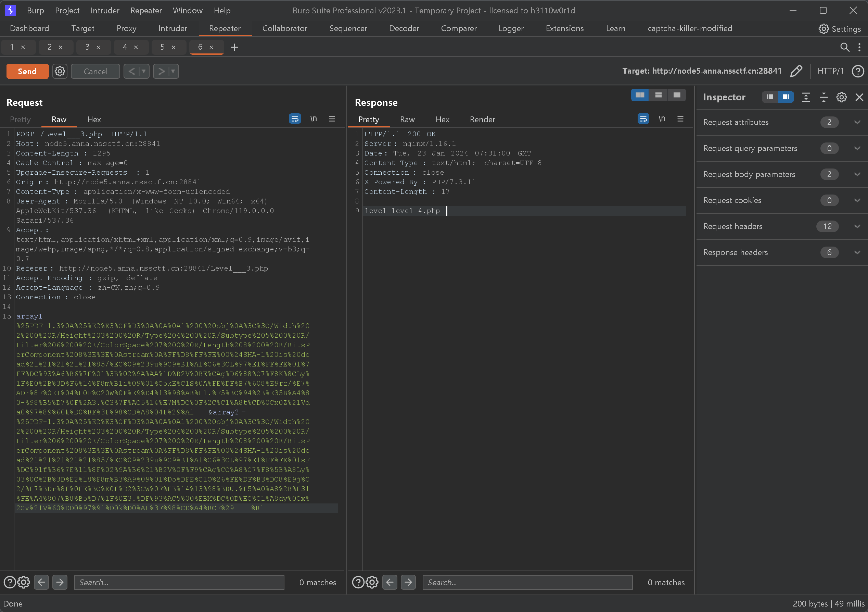Click the Repeater search magnifier icon
The width and height of the screenshot is (868, 612).
point(844,47)
